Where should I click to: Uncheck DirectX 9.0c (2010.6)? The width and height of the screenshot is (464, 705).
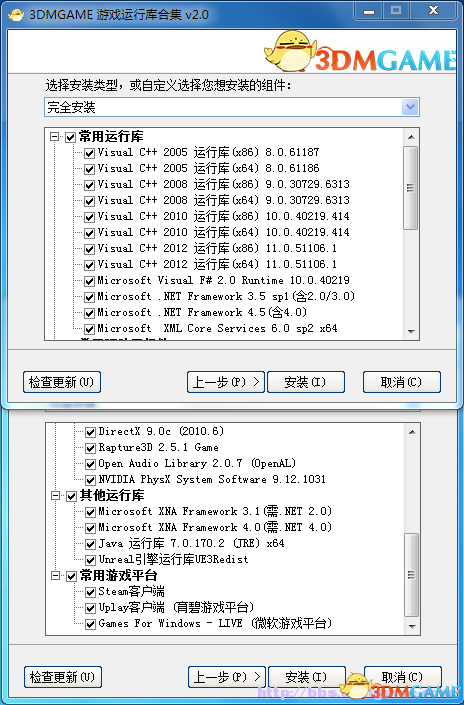click(x=90, y=432)
